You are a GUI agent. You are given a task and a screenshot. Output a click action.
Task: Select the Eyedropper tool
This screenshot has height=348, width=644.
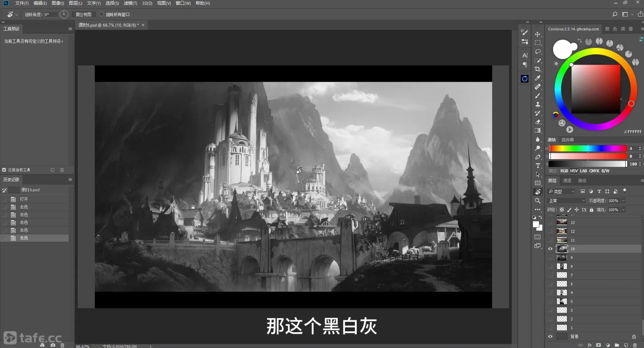[x=537, y=78]
